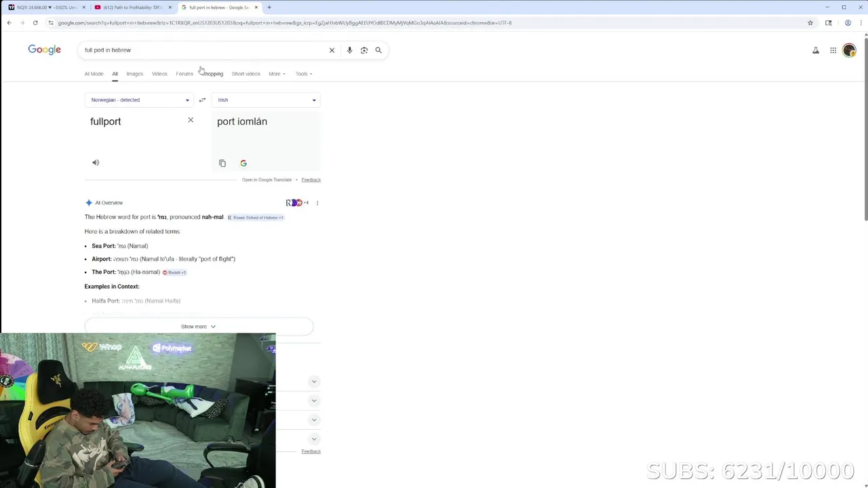Switch to the NQ1! browser tab
The image size is (868, 488).
tap(46, 7)
